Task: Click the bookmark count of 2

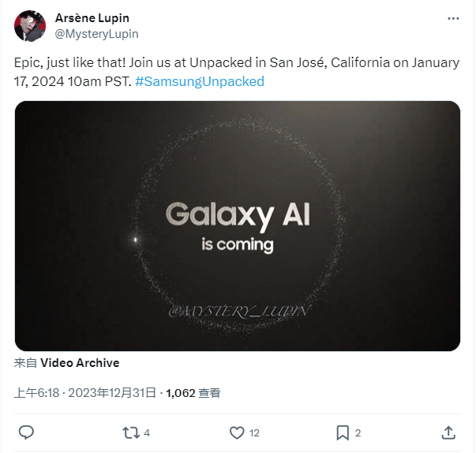Action: (x=358, y=432)
